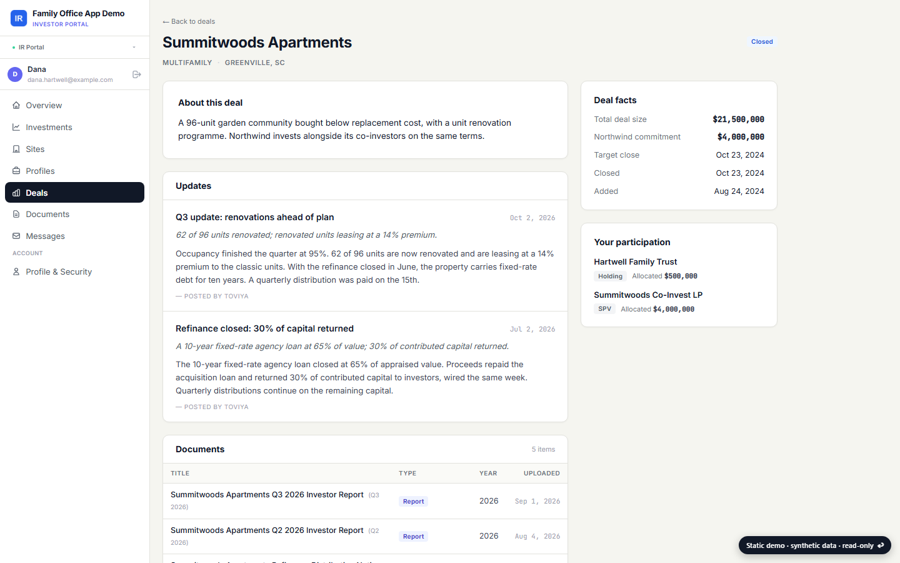Click the Report tag on Q3 2026 row
The height and width of the screenshot is (563, 900).
click(x=413, y=501)
